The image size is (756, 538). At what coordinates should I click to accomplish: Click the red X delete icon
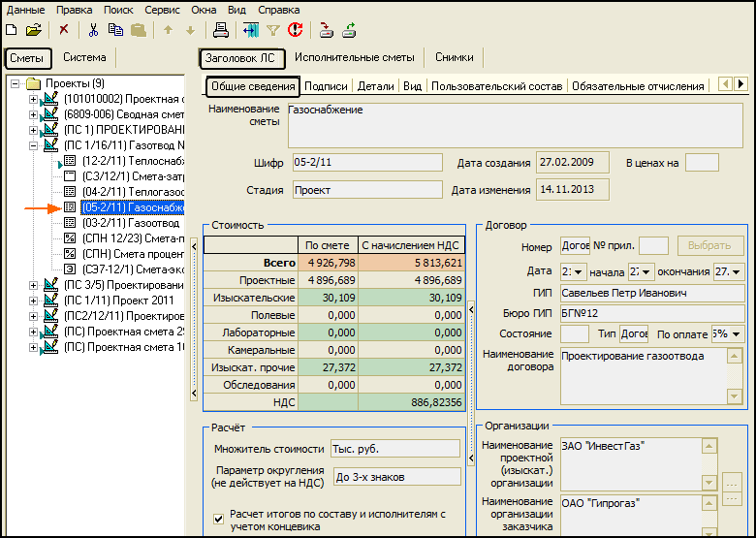[64, 30]
